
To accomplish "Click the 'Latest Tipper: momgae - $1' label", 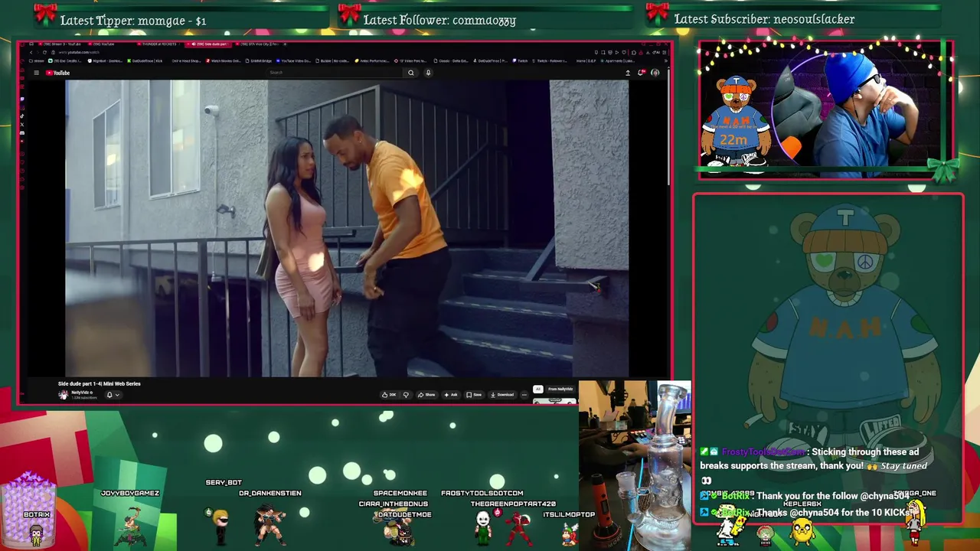I will click(x=133, y=21).
